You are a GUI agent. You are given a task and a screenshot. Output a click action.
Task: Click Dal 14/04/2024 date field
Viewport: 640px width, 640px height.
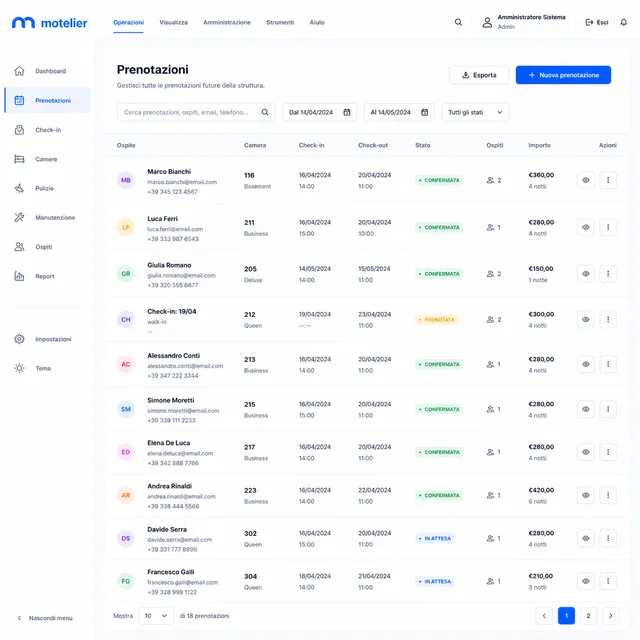coord(320,112)
